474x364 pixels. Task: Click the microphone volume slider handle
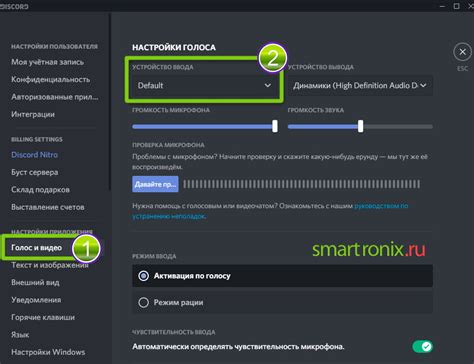pyautogui.click(x=275, y=126)
